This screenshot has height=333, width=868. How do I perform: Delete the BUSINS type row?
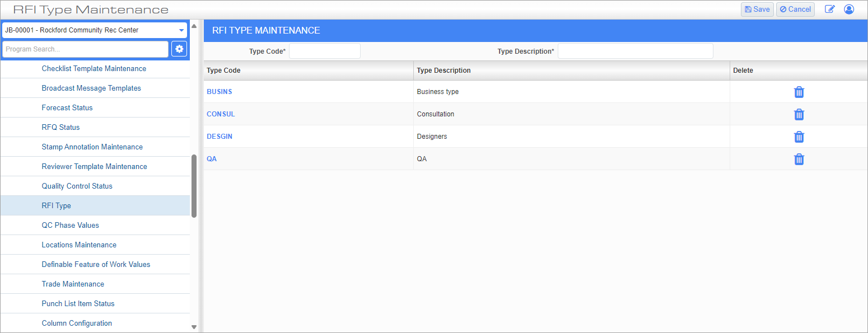799,92
